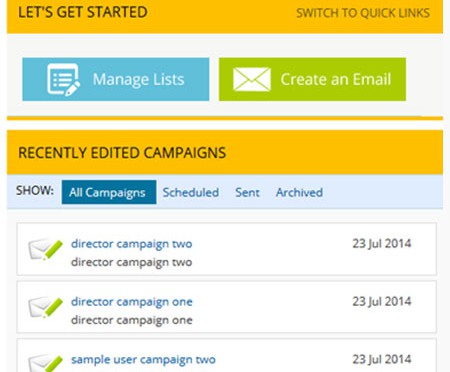
Task: Click the draft icon beside sample user campaign two
Action: (46, 363)
